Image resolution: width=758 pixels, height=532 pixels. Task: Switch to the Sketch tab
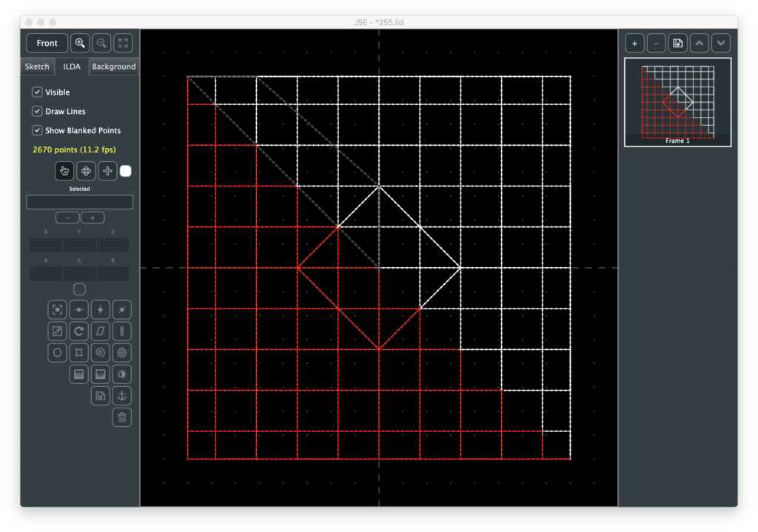coord(37,67)
